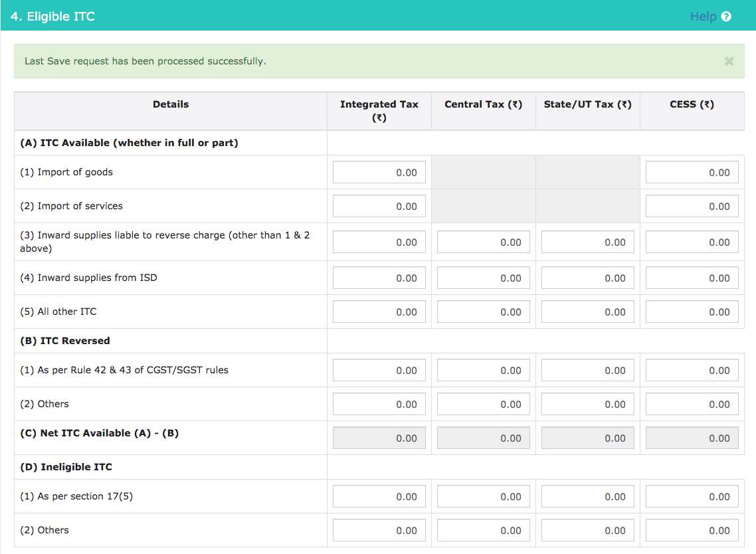Click the Help question mark icon
Image resolution: width=756 pixels, height=554 pixels.
click(x=726, y=17)
